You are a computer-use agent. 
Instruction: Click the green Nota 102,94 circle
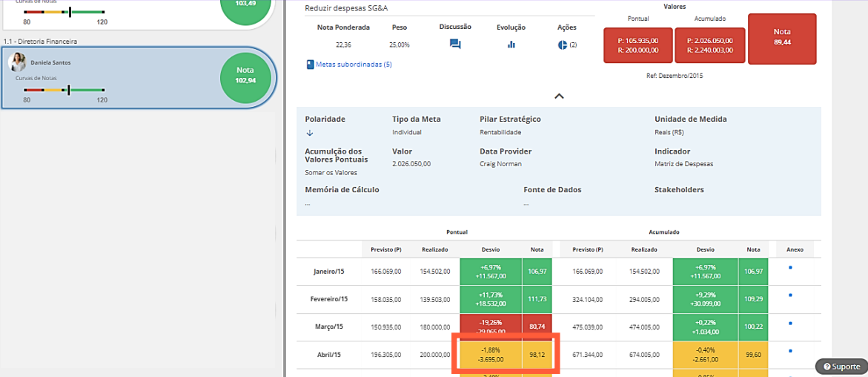tap(245, 75)
